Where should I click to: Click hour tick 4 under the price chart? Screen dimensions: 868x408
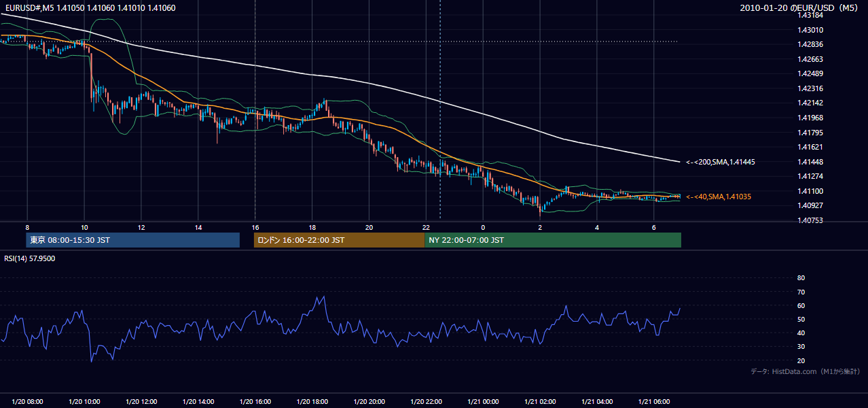597,227
